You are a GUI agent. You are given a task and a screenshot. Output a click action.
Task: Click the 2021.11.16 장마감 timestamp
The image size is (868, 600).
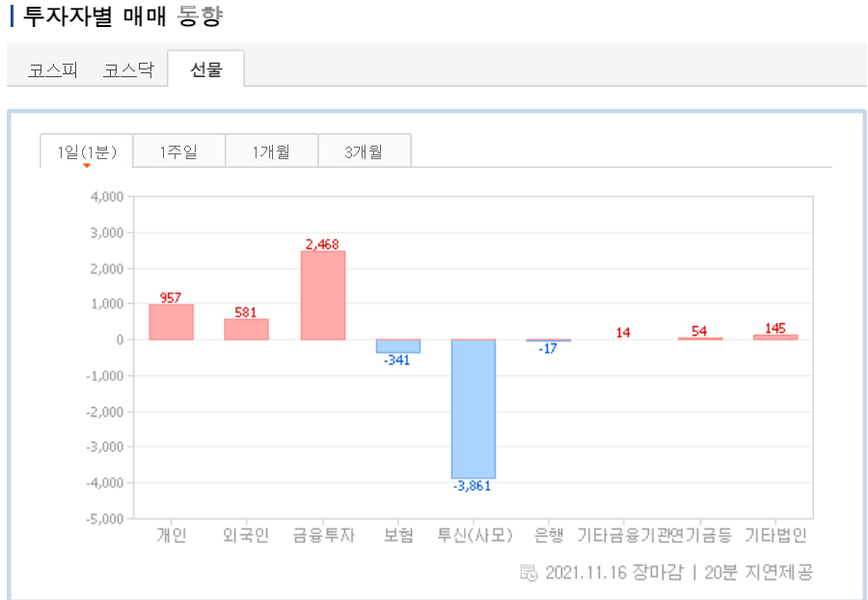(614, 572)
